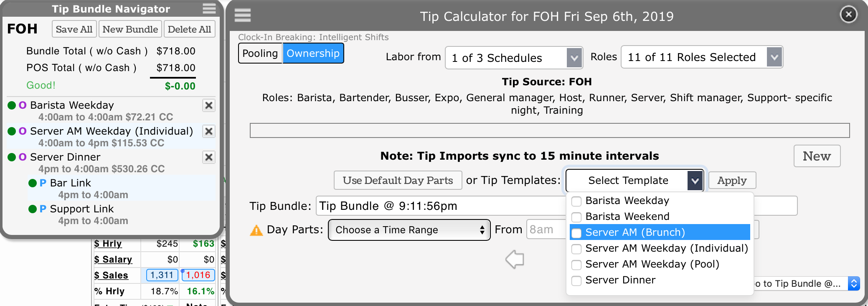Click the Tip Bundle name input field

coord(439,206)
